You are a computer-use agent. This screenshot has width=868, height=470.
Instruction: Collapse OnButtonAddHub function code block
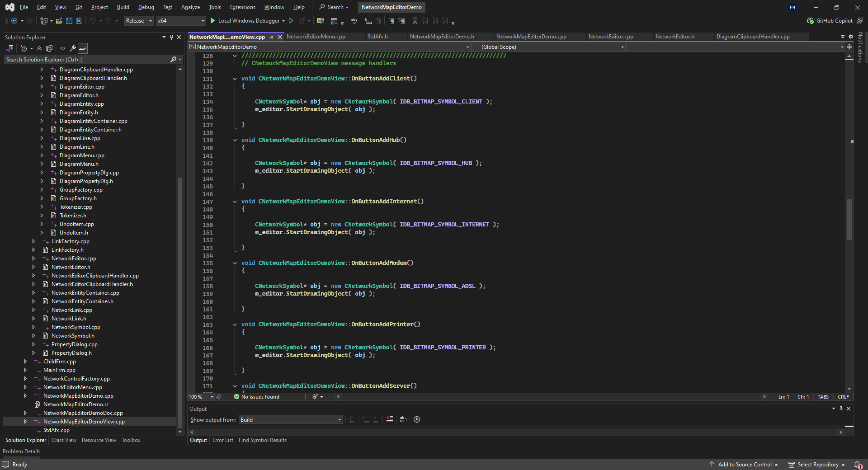(235, 140)
